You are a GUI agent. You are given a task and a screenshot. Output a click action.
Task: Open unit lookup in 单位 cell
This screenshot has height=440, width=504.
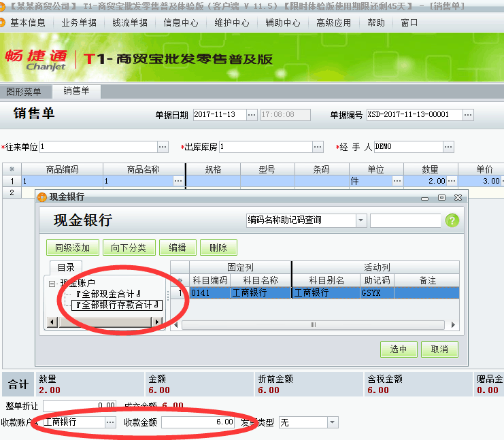pos(397,181)
